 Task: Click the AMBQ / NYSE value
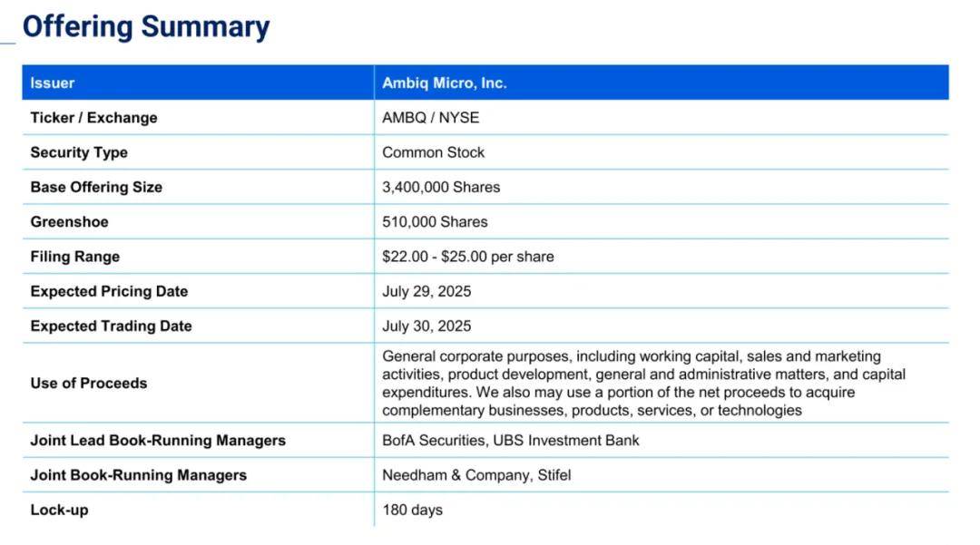(431, 117)
